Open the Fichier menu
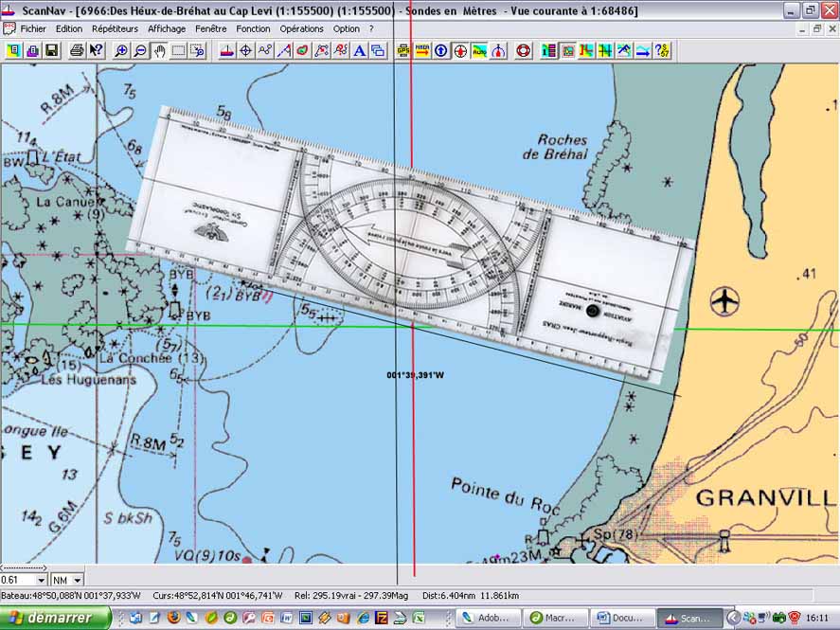 pos(33,29)
